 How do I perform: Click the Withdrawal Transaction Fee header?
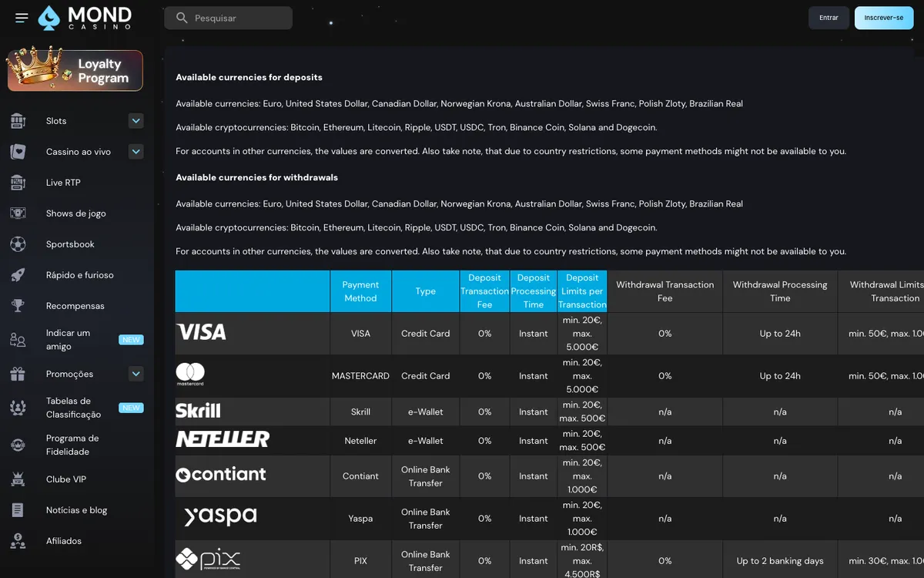pyautogui.click(x=665, y=291)
